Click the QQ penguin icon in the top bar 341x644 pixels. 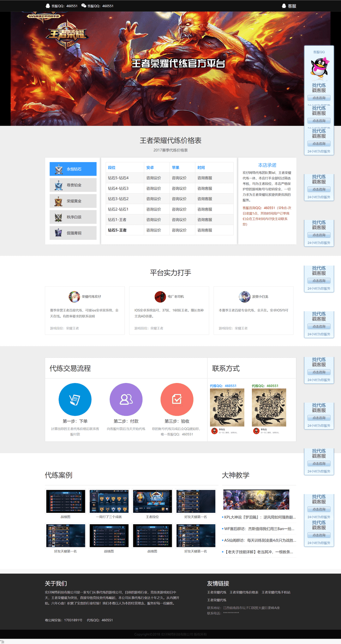point(48,6)
